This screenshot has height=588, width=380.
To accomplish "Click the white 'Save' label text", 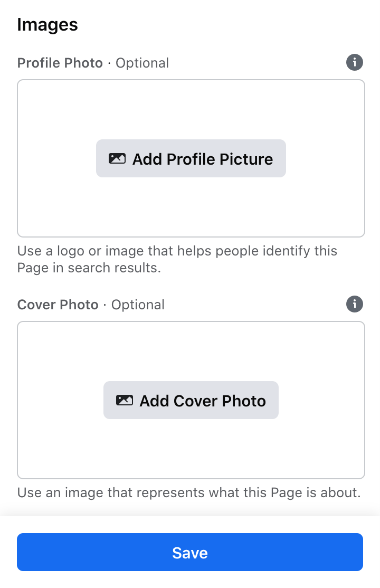I will click(x=190, y=553).
